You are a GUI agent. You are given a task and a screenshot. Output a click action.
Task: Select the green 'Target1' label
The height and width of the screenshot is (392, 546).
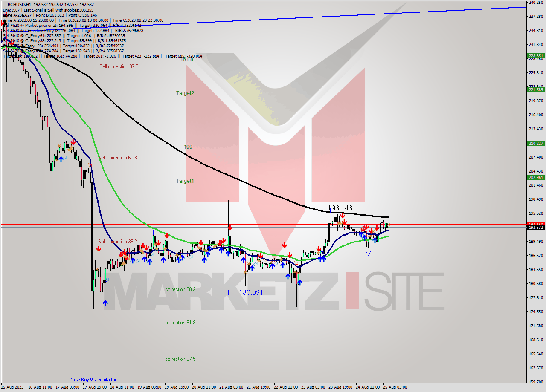coord(185,181)
